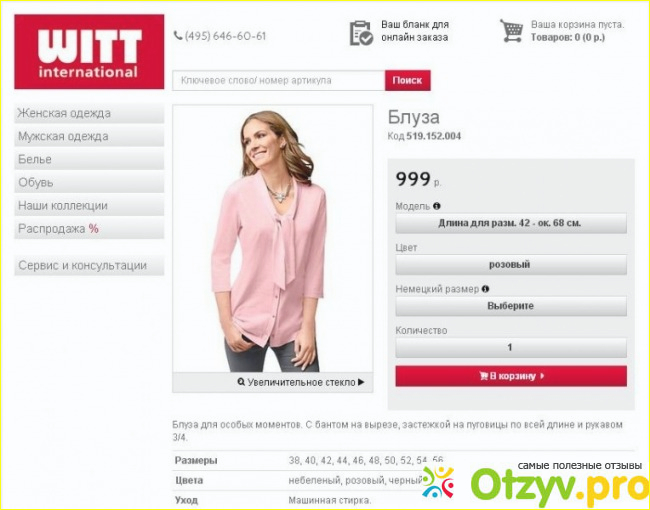Click the info icon next to Модель
Screen dimensions: 650x510
(437, 206)
